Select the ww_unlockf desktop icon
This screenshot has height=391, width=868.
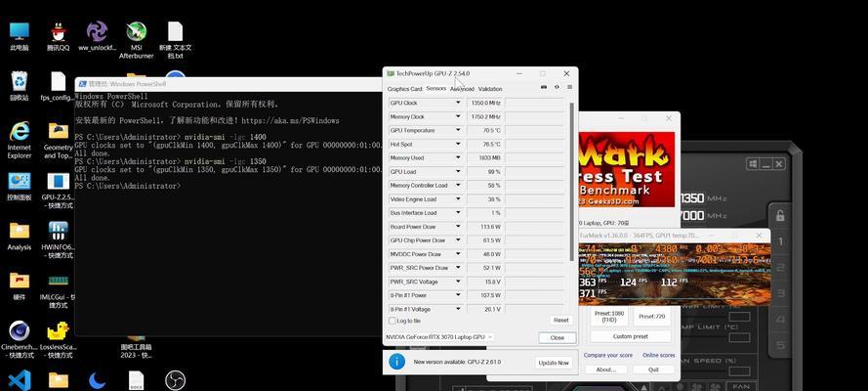coord(98,37)
